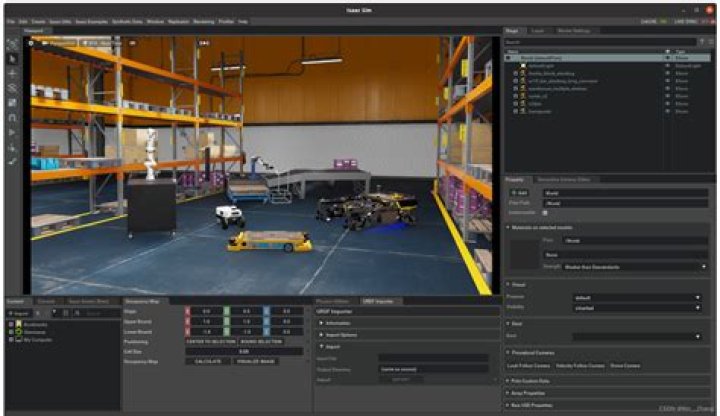Open the Perspective camera dropdown in viewport
This screenshot has height=416, width=720.
pos(59,43)
